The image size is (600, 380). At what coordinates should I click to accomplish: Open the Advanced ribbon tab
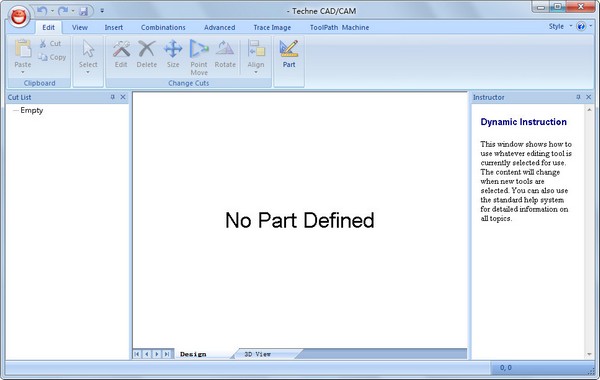(220, 28)
